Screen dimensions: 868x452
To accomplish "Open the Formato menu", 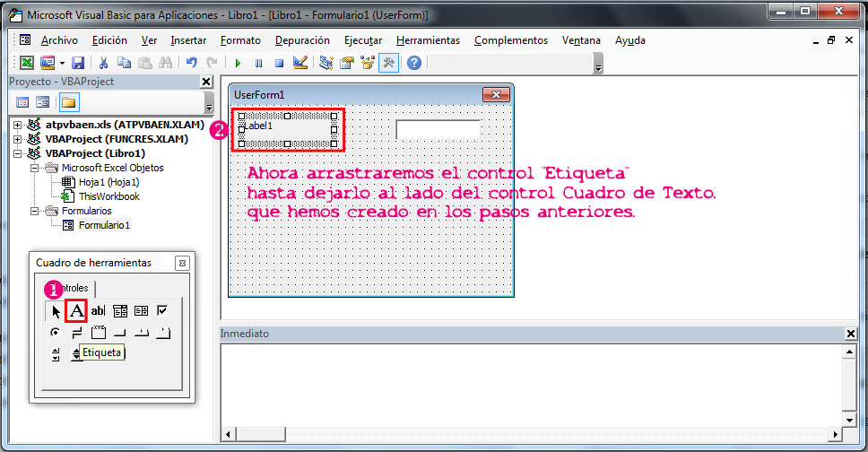I will [x=240, y=40].
